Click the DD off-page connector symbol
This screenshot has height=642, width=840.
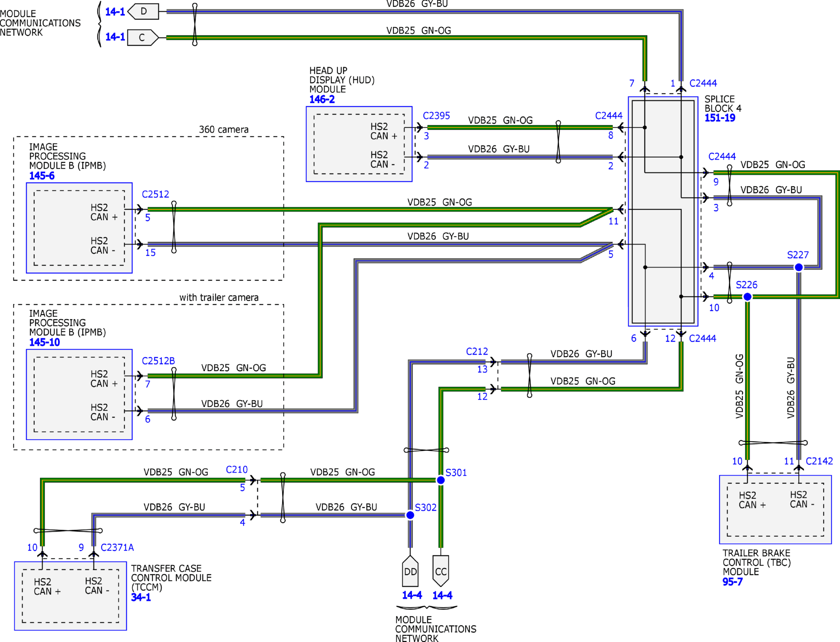[x=410, y=571]
